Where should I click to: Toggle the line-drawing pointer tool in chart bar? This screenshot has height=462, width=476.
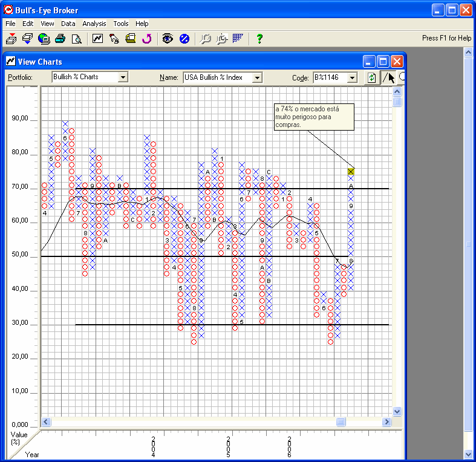[388, 77]
